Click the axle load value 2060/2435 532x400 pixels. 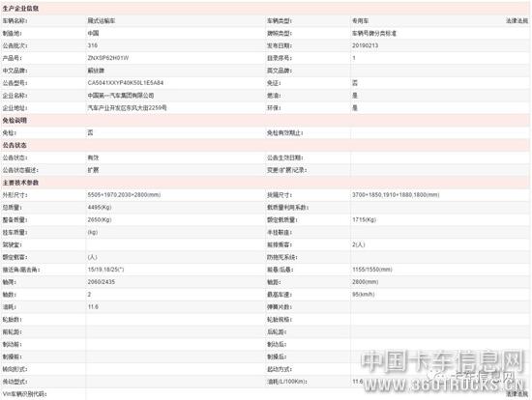tap(102, 282)
